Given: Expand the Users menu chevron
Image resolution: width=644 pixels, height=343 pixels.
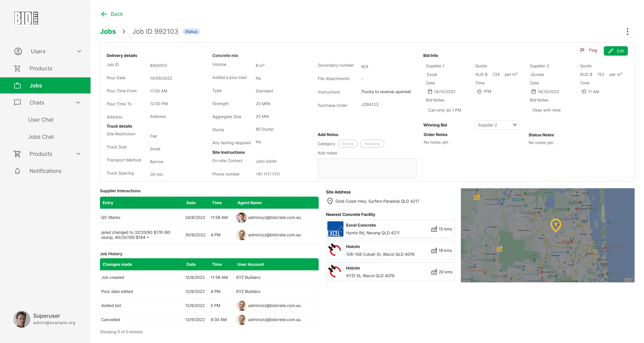Looking at the screenshot, I should 79,51.
